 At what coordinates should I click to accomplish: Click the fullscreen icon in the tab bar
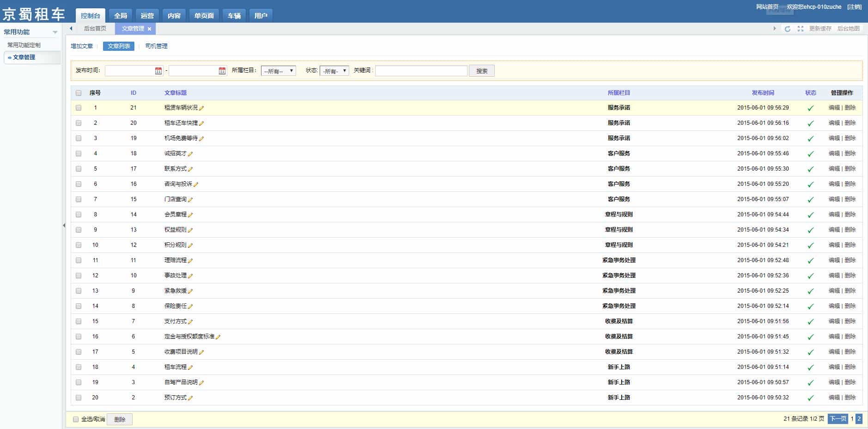click(x=801, y=29)
